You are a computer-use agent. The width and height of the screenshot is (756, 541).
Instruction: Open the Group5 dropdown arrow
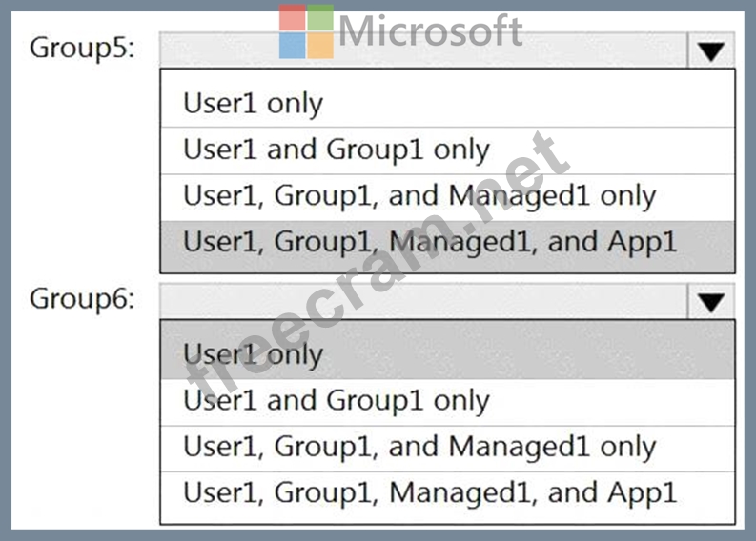coord(710,50)
